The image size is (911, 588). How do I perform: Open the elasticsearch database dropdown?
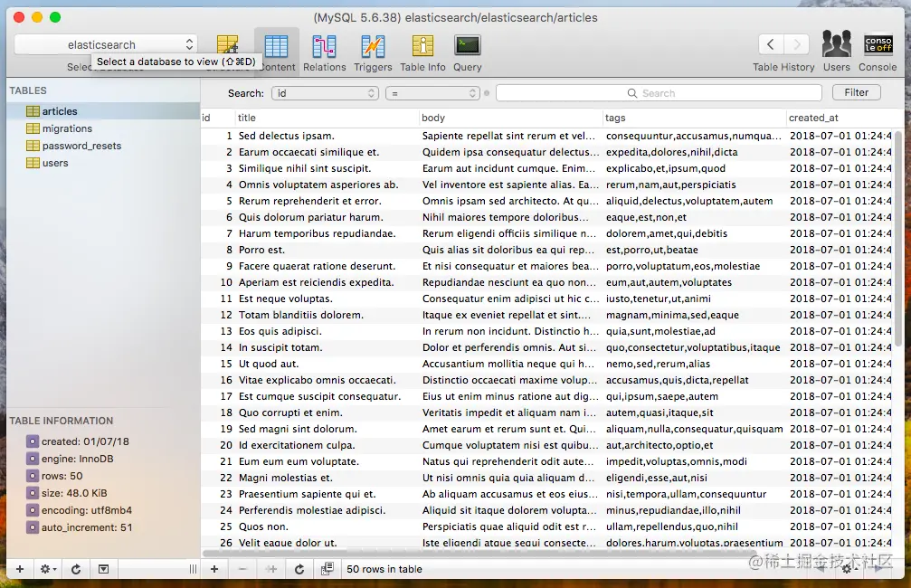pyautogui.click(x=106, y=44)
